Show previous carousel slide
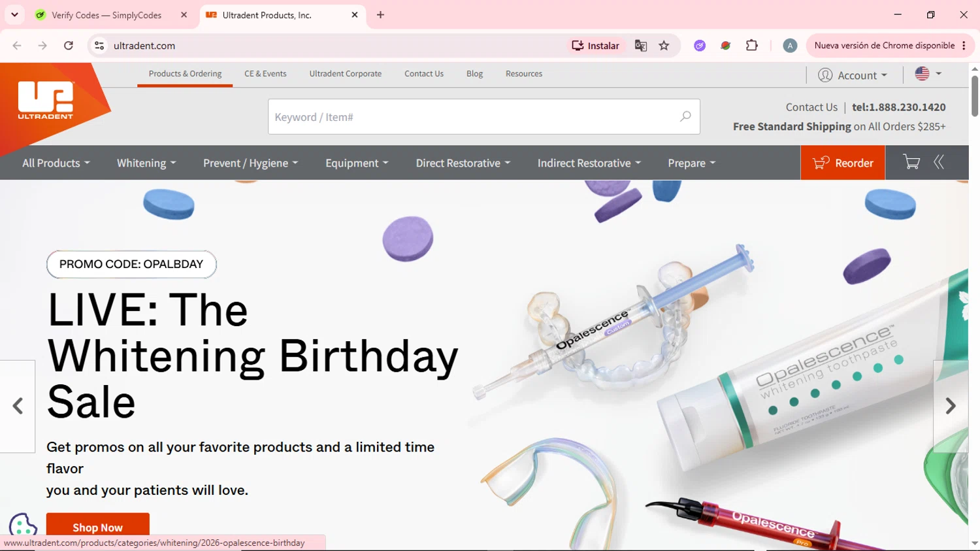980x551 pixels. click(x=18, y=406)
